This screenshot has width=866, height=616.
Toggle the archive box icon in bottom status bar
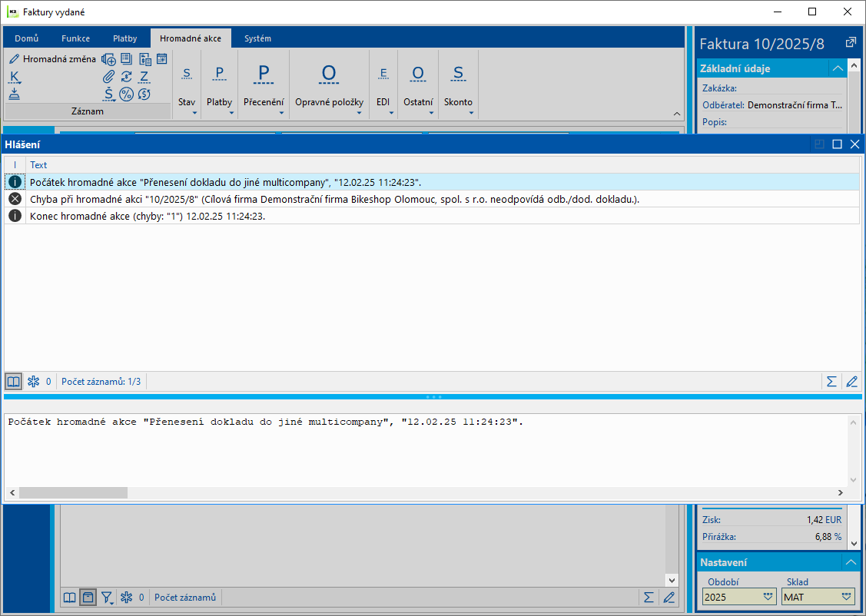pyautogui.click(x=88, y=598)
